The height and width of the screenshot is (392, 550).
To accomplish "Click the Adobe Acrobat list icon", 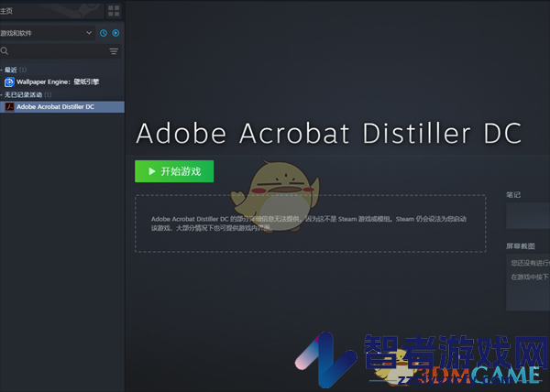I will pyautogui.click(x=9, y=107).
